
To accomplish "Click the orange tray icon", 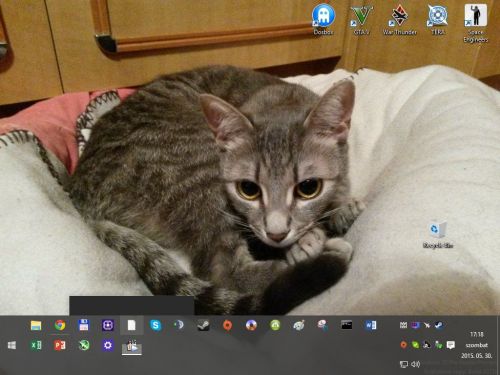I will (x=404, y=345).
